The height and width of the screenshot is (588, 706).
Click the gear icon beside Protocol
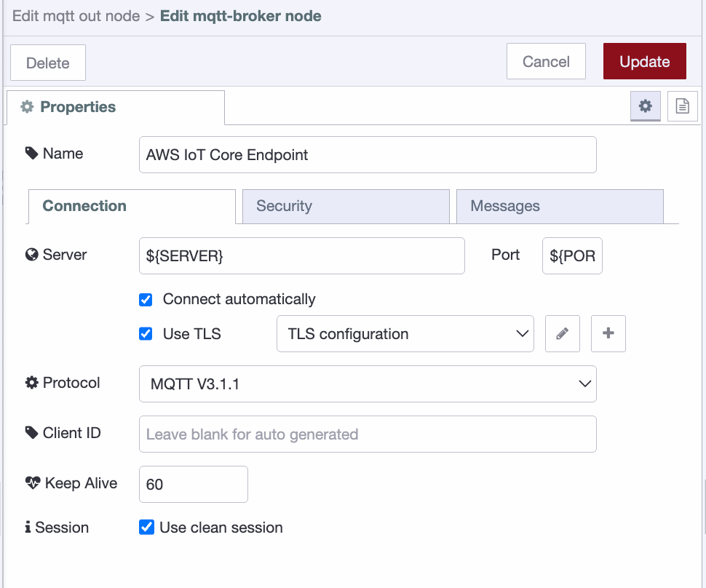[x=30, y=382]
